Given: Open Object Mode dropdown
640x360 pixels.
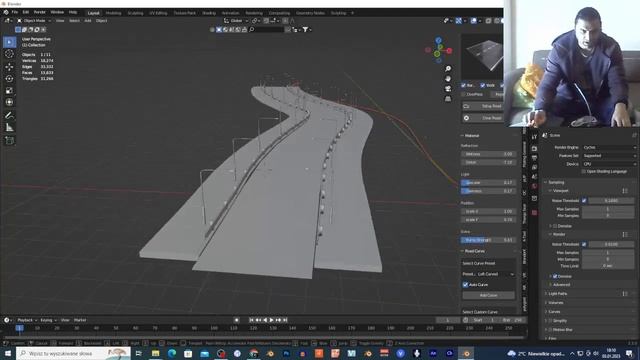Looking at the screenshot, I should [34, 20].
